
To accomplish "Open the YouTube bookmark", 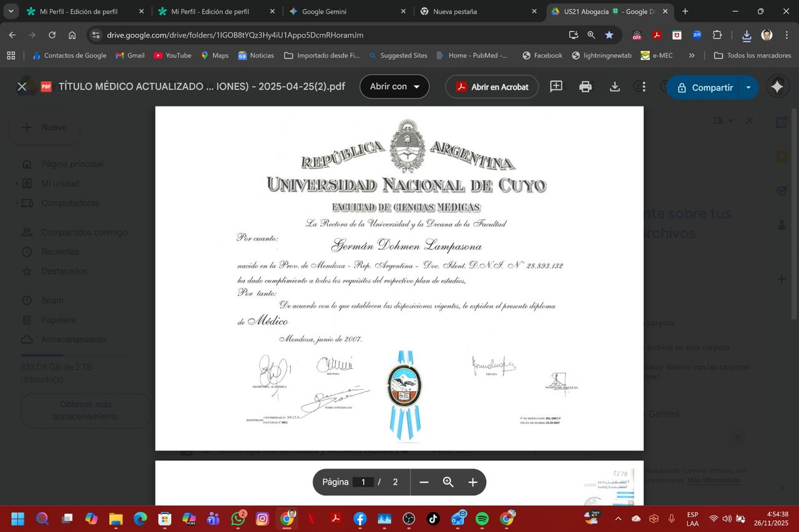I will [172, 56].
